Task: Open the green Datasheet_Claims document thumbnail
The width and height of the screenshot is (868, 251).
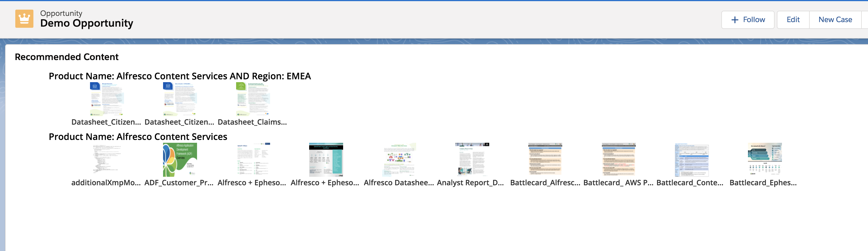Action: pyautogui.click(x=253, y=99)
